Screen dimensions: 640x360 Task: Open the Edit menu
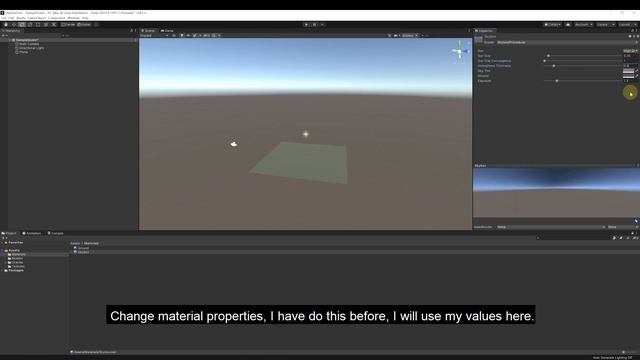tap(11, 18)
